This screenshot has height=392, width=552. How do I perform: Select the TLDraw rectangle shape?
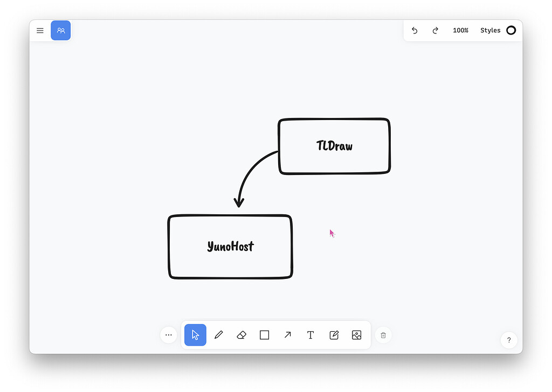pyautogui.click(x=334, y=146)
